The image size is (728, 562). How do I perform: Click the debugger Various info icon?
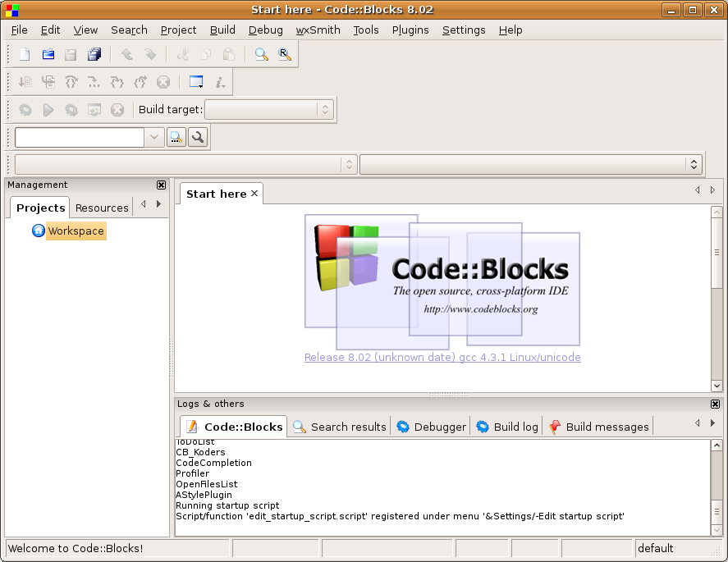click(x=220, y=82)
